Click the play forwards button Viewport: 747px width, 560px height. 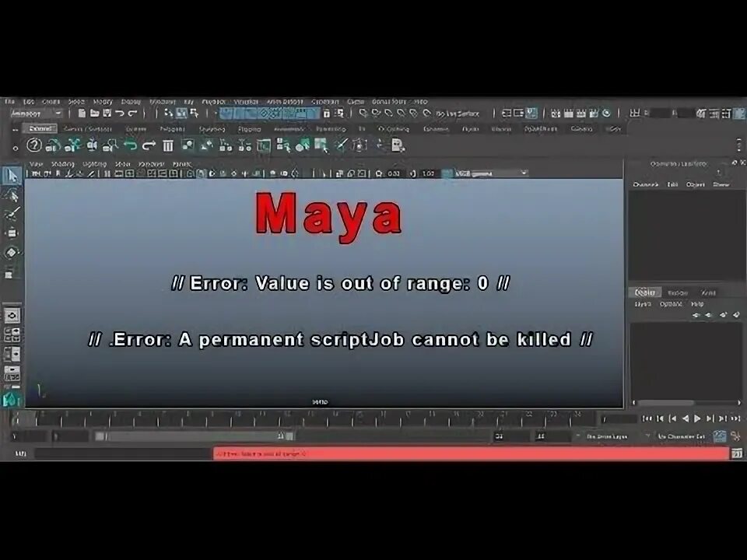tap(697, 418)
